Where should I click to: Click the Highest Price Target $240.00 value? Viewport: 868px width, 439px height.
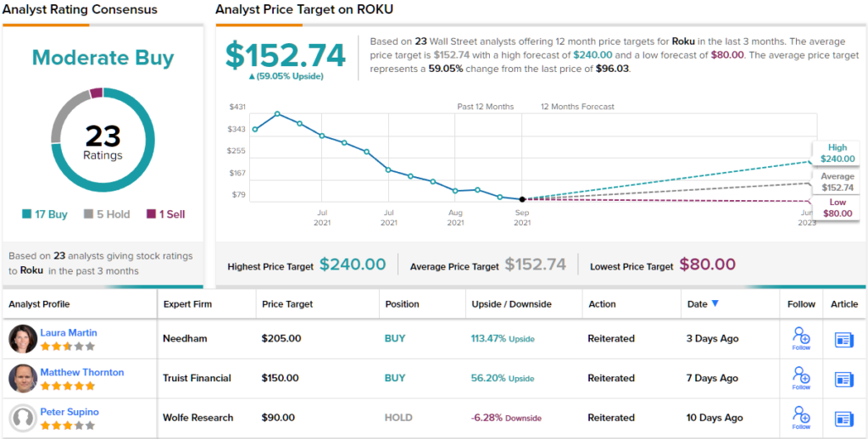pyautogui.click(x=353, y=264)
